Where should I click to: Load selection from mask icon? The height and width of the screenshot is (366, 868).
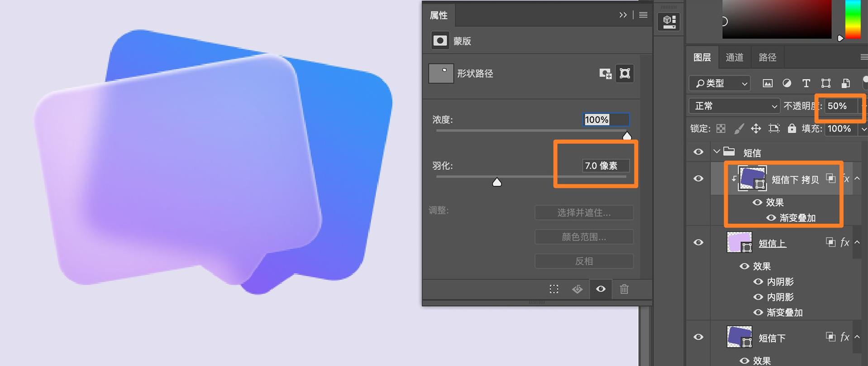554,289
